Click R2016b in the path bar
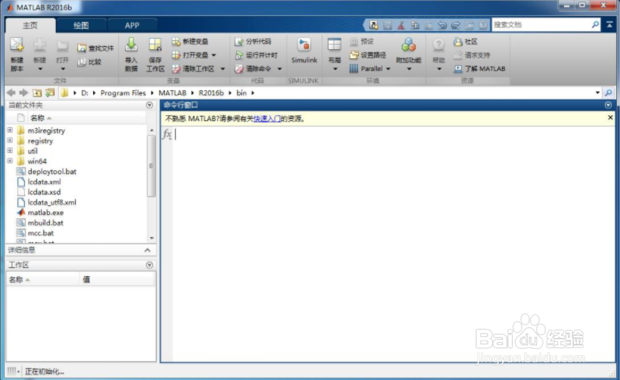The height and width of the screenshot is (380, 620). click(211, 93)
